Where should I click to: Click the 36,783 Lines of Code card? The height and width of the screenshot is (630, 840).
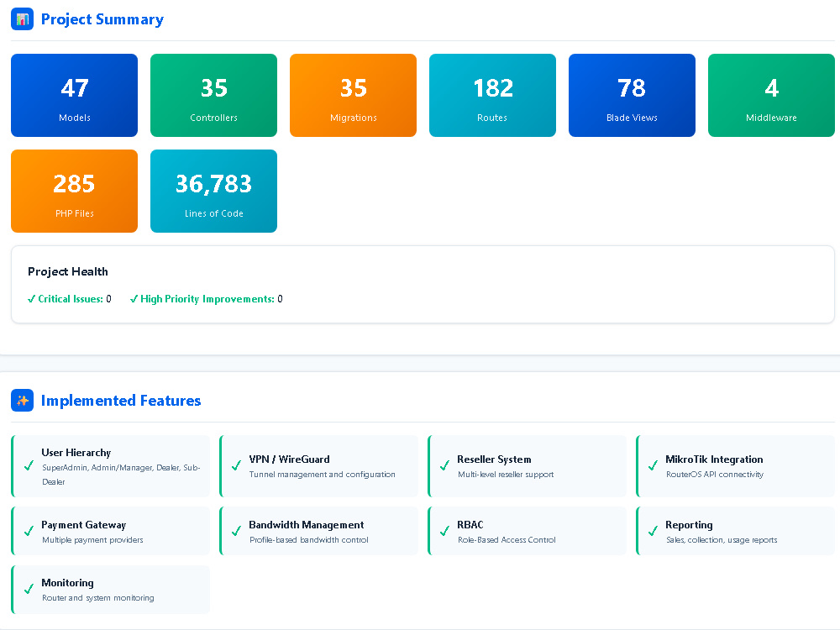pos(213,192)
